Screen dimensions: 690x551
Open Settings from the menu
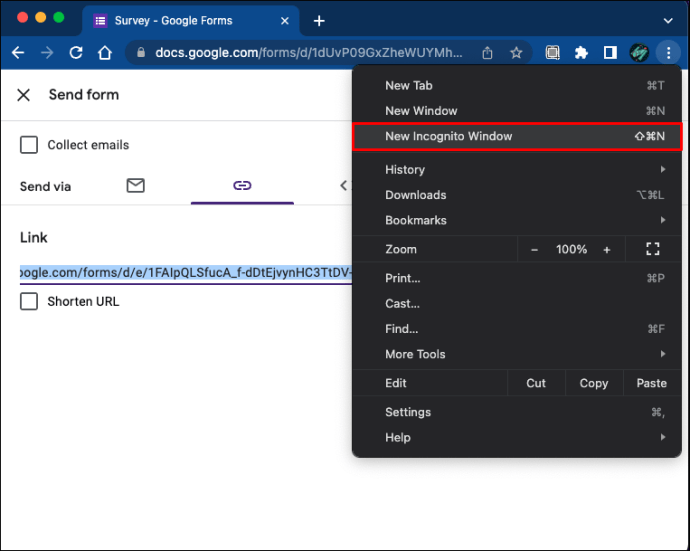click(x=408, y=412)
